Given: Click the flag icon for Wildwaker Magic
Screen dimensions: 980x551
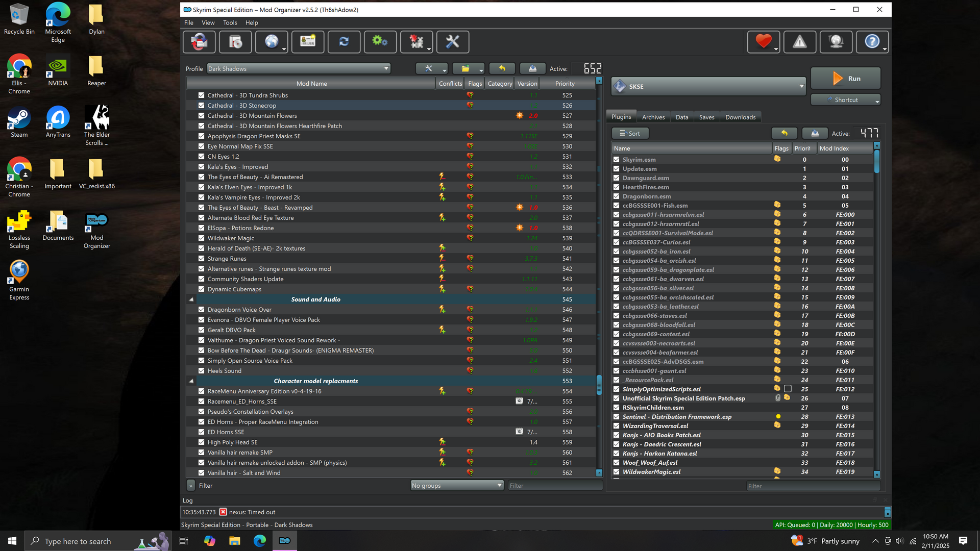Looking at the screenshot, I should click(x=470, y=238).
